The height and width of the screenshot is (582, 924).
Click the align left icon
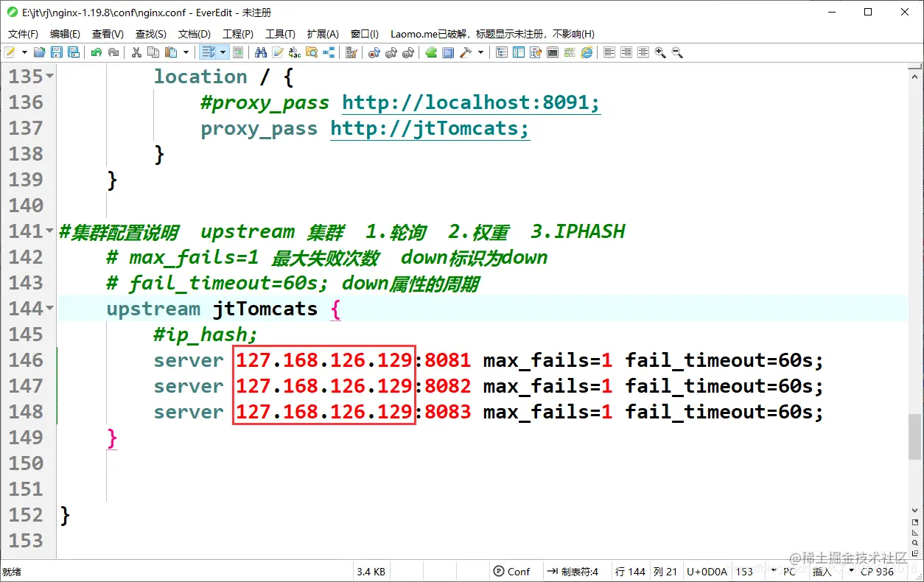click(609, 52)
